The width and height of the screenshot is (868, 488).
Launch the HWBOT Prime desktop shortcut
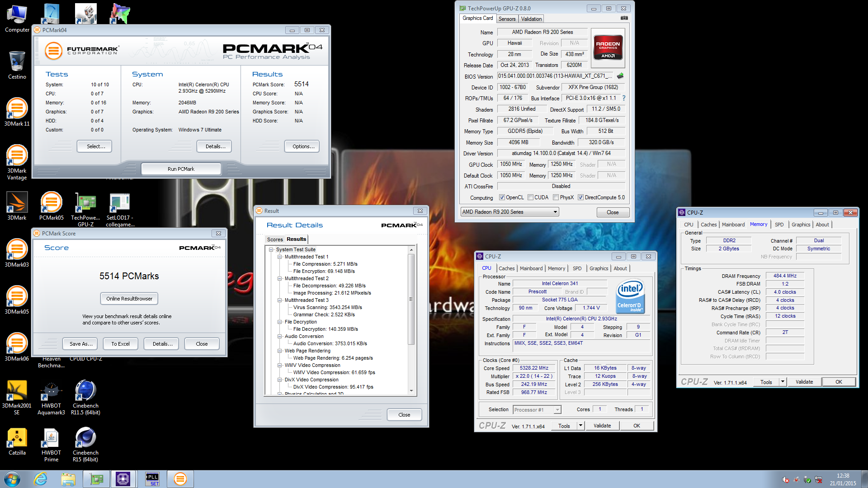pos(52,444)
